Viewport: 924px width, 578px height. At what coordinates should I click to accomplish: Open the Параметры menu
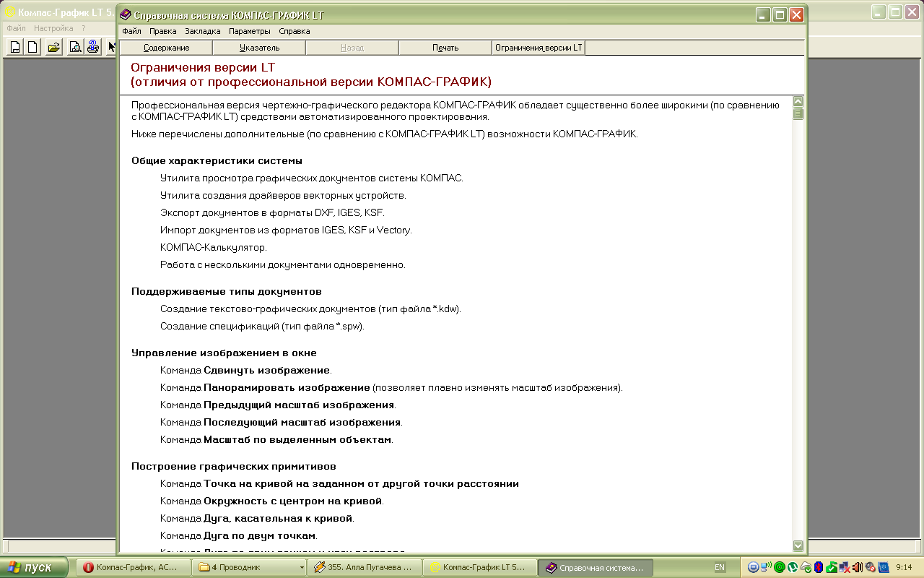tap(250, 31)
